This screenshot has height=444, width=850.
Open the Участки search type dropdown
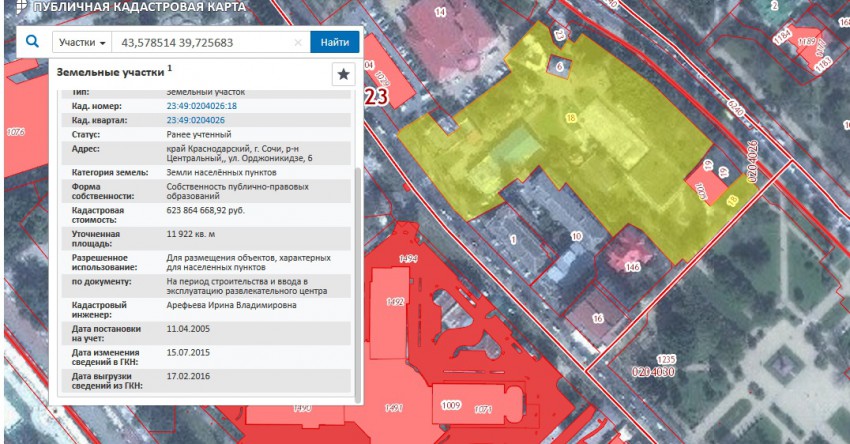pos(82,43)
